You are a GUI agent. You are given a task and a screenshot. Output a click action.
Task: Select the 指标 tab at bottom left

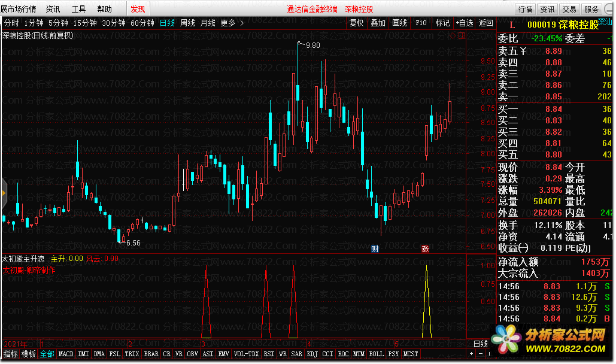pos(11,354)
